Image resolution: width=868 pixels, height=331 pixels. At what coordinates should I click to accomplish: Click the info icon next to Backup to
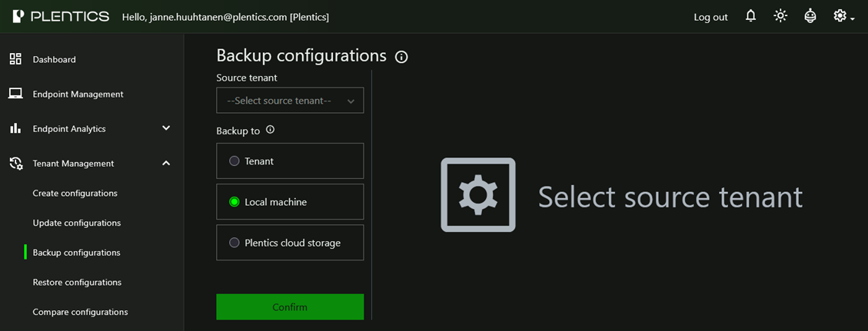270,130
